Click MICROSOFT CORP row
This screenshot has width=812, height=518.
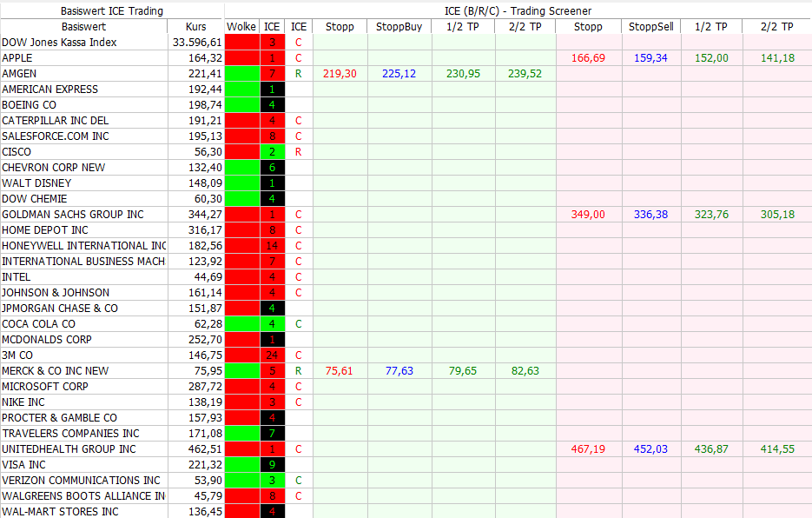[x=45, y=386]
